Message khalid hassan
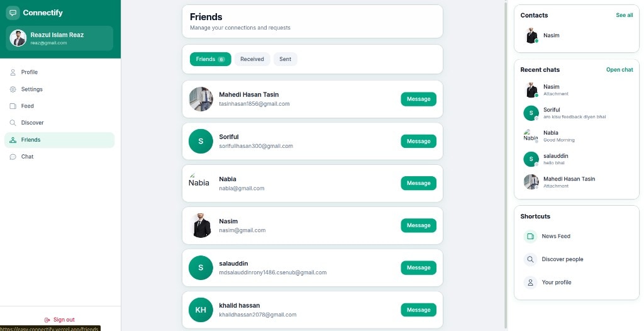 click(x=418, y=310)
